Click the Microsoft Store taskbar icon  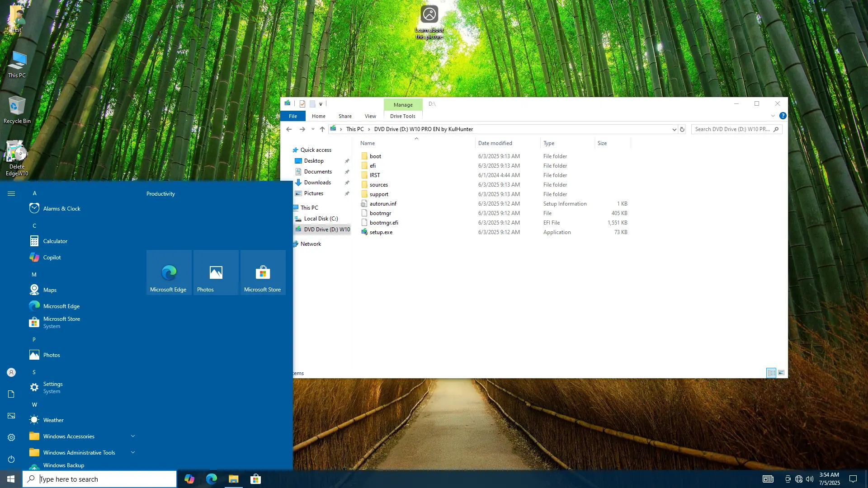click(x=255, y=479)
